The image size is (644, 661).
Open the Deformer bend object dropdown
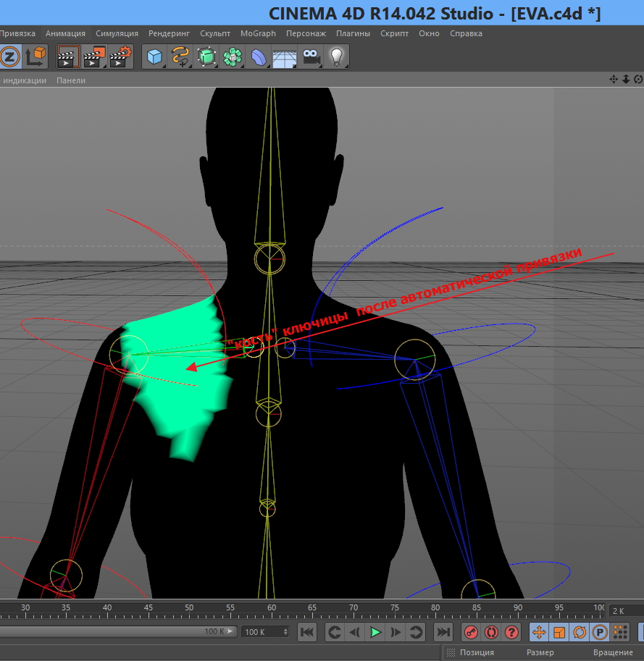coord(259,56)
